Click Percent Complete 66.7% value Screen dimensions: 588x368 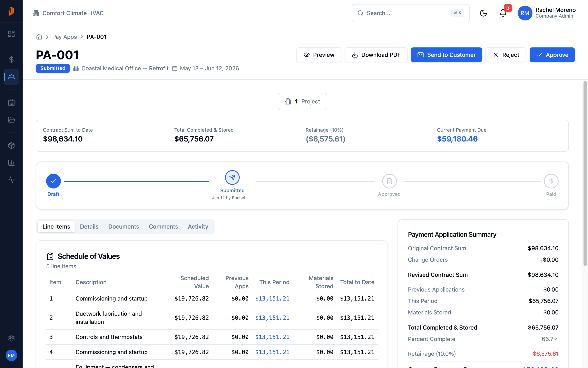pyautogui.click(x=550, y=339)
